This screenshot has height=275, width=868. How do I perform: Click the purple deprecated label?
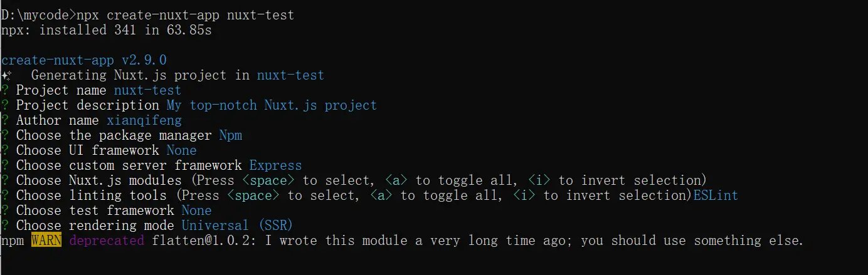[107, 241]
